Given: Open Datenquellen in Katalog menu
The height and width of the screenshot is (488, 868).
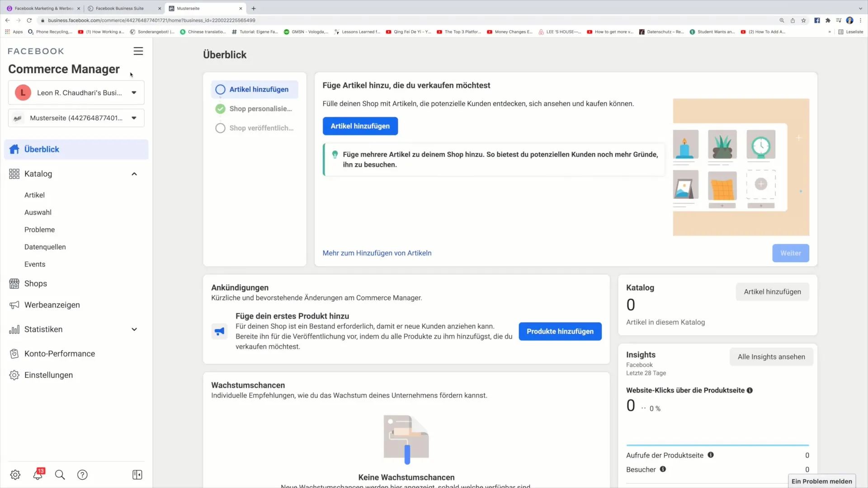Looking at the screenshot, I should click(x=45, y=247).
